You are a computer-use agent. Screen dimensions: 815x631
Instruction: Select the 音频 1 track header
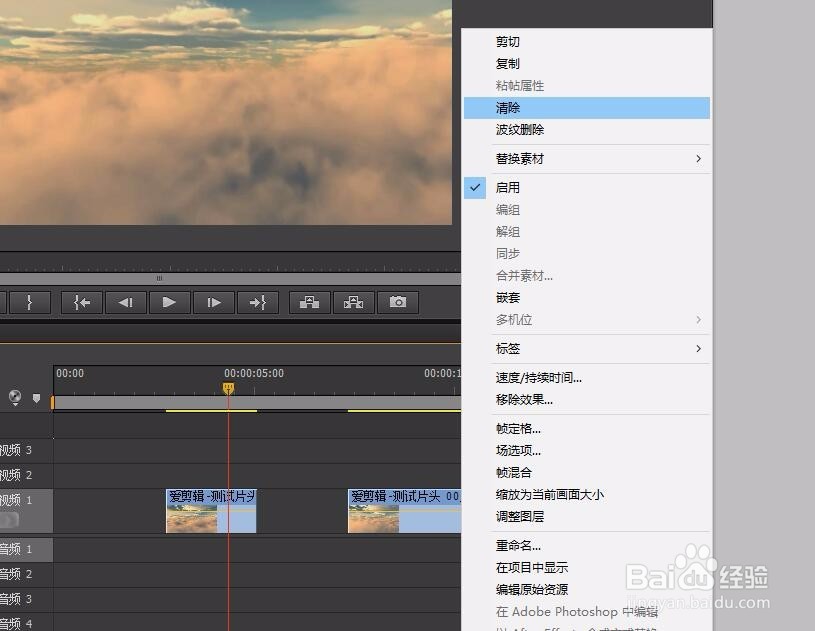(x=26, y=549)
